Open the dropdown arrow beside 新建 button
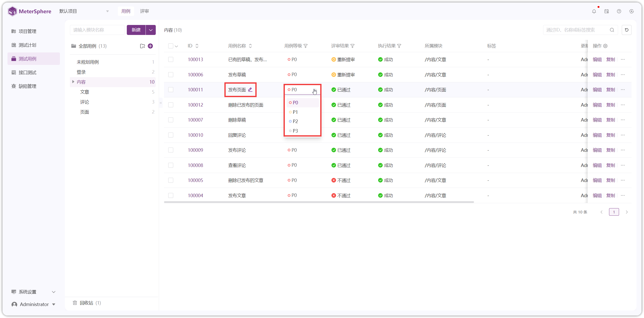Image resolution: width=644 pixels, height=318 pixels. 151,30
